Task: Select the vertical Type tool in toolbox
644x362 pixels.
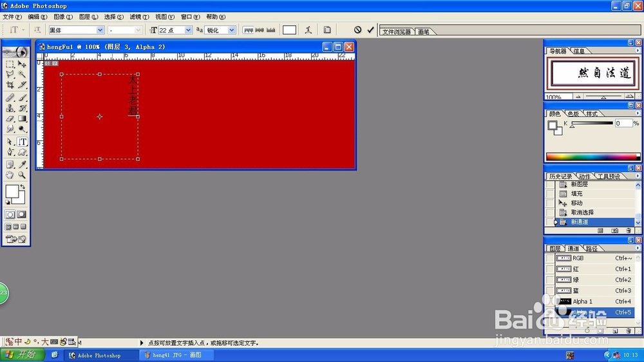Action: point(22,142)
